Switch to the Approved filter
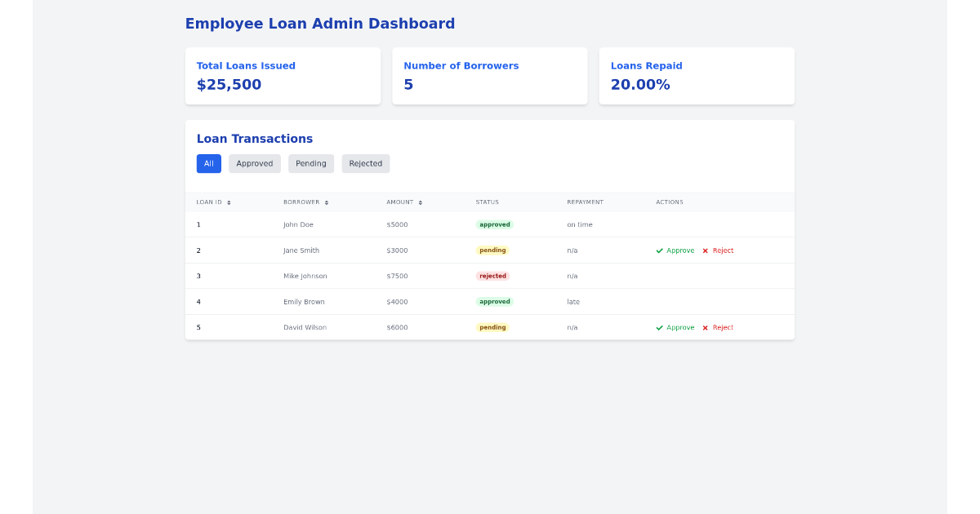Viewport: 980px width, 514px height. pyautogui.click(x=254, y=163)
